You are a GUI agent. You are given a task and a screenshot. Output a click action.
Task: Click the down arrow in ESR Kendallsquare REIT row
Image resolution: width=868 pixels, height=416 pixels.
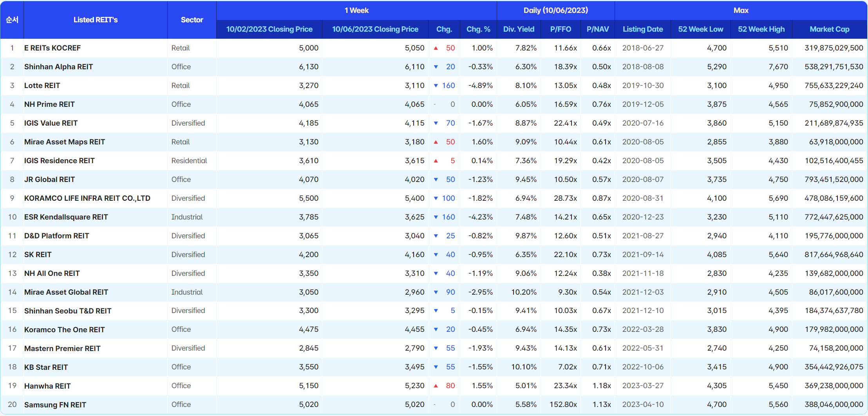[436, 217]
